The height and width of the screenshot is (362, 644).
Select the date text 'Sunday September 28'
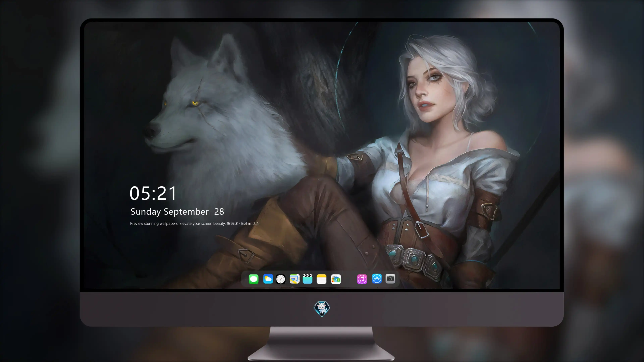(177, 212)
